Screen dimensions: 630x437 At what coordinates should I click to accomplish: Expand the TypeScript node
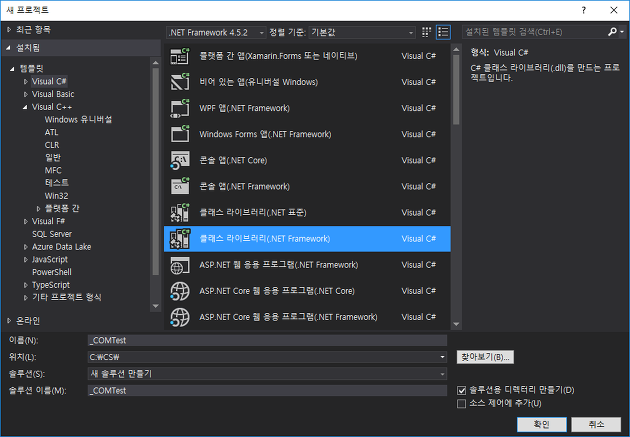pyautogui.click(x=25, y=285)
